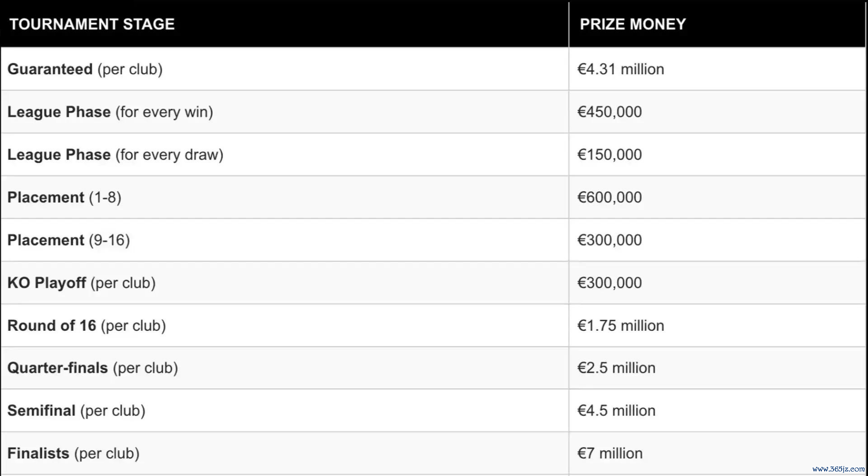Select League Phase (for every draw) row label
This screenshot has height=476, width=868.
pos(115,155)
